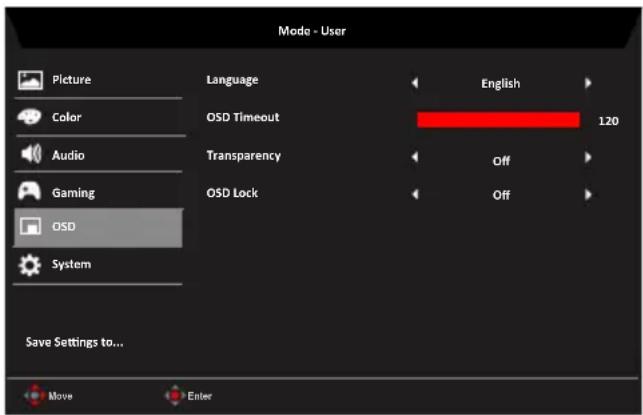This screenshot has width=643, height=415.
Task: Click the right arrow for Transparency
Action: click(588, 157)
